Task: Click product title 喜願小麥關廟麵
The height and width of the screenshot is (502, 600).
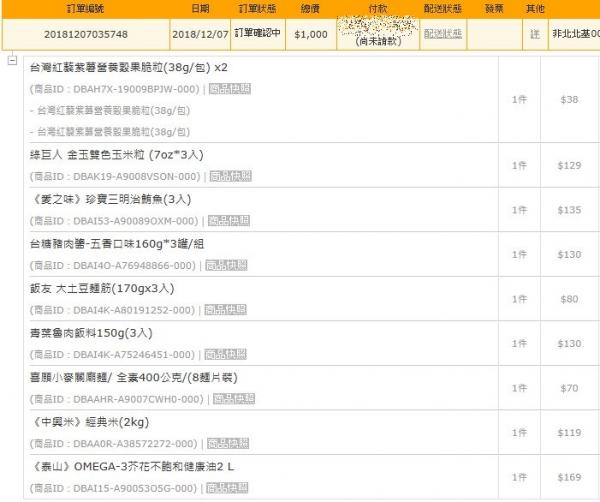Action: 134,378
